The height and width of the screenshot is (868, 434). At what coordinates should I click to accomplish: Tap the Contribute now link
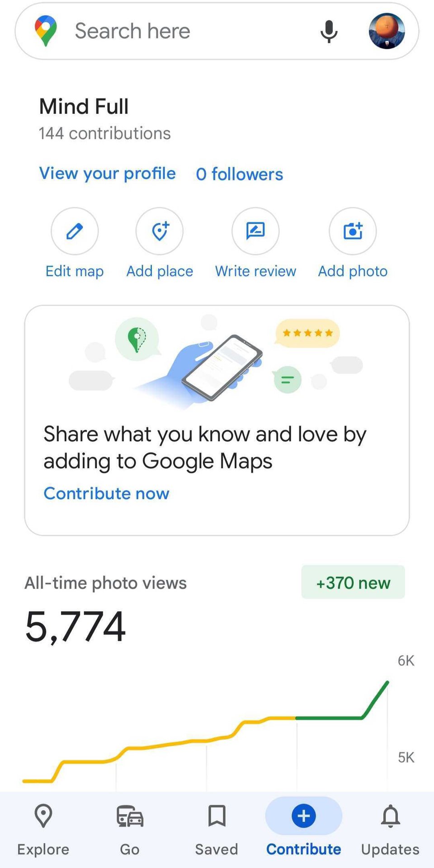pyautogui.click(x=107, y=493)
